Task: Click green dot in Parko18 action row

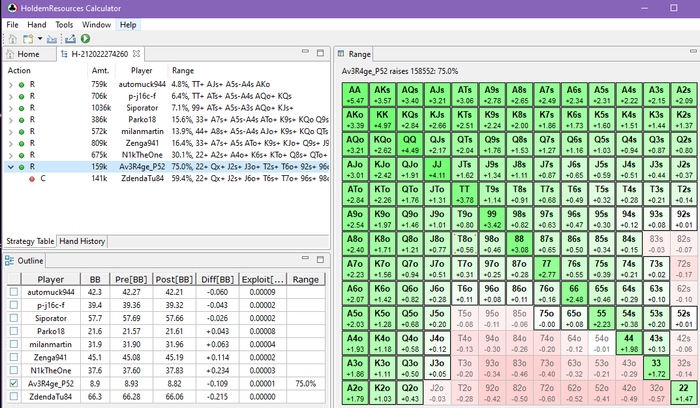Action: [x=21, y=120]
